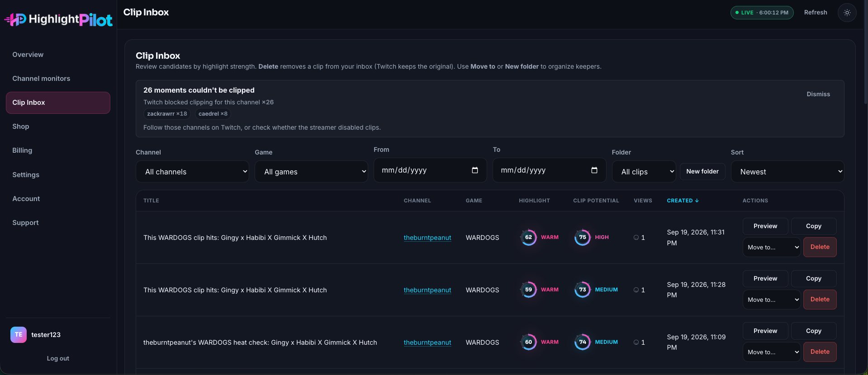
Task: Go to Overview in sidebar
Action: point(58,55)
